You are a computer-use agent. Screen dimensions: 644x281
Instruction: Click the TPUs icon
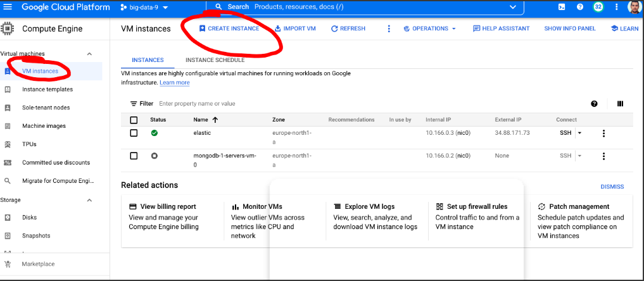[8, 144]
